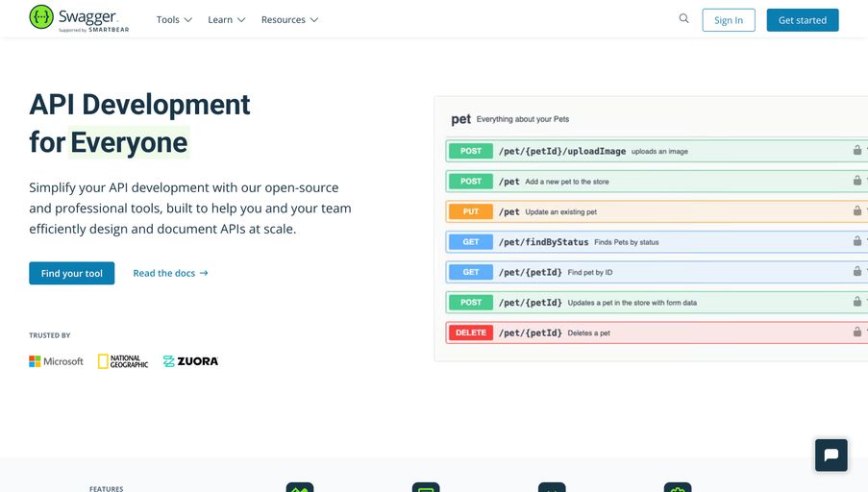Click the Find your tool button

coord(71,273)
